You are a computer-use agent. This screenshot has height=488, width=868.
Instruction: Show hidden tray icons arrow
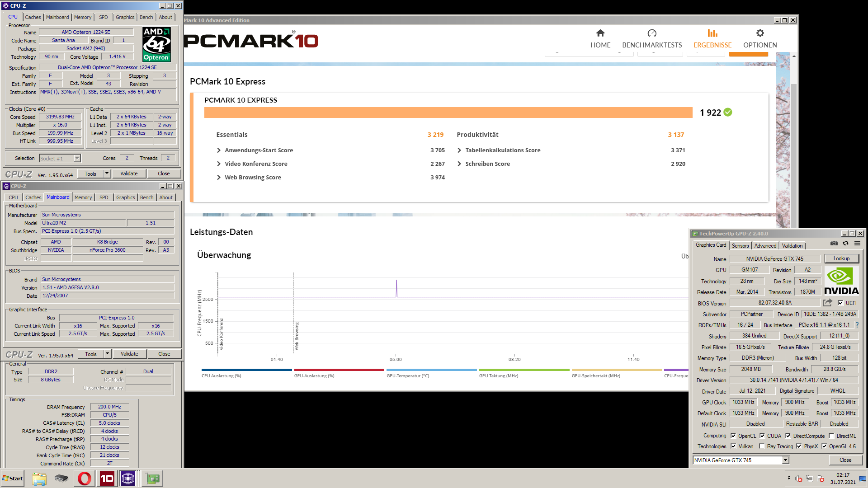[x=789, y=478]
